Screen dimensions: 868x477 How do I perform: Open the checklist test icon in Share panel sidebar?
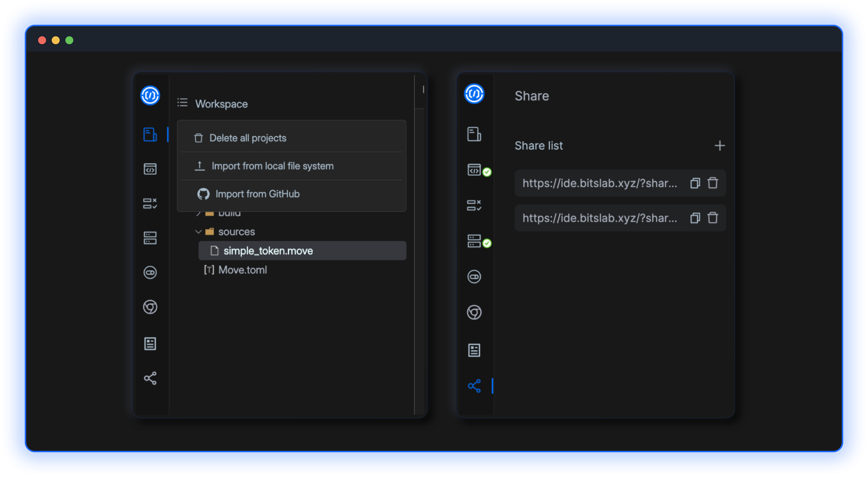(x=474, y=205)
